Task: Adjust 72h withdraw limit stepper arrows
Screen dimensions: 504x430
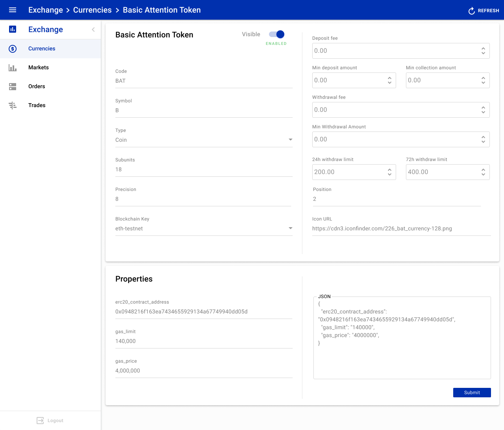Action: tap(483, 172)
